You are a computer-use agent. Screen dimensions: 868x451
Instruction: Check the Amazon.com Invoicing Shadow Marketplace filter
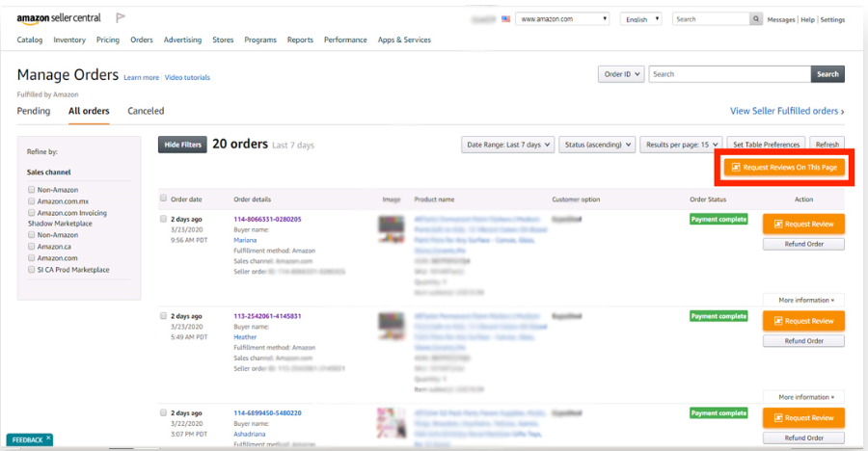32,213
